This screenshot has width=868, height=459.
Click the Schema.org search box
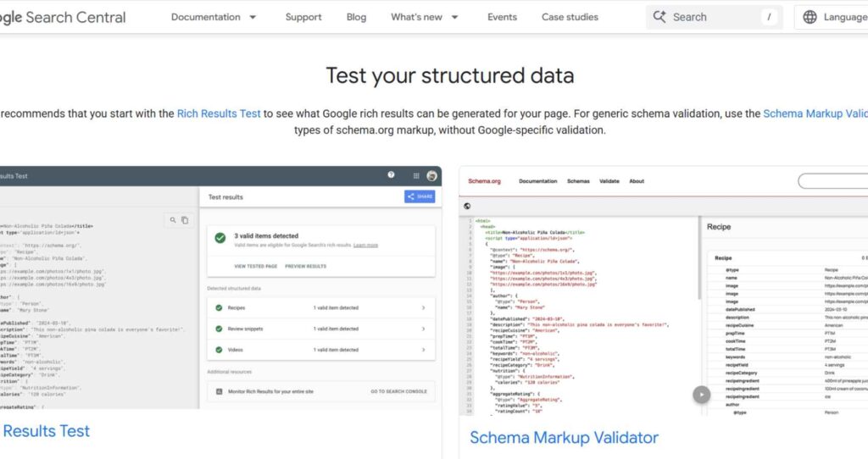coord(832,181)
